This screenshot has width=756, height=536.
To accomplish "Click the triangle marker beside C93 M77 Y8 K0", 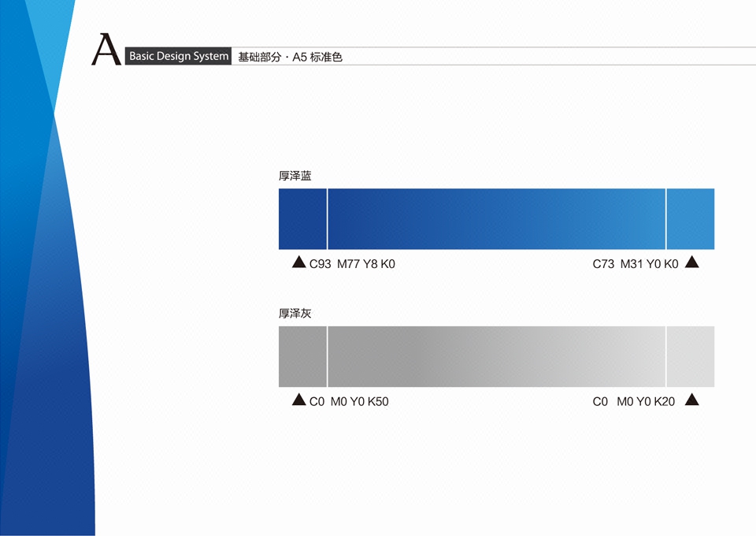I will tap(298, 262).
